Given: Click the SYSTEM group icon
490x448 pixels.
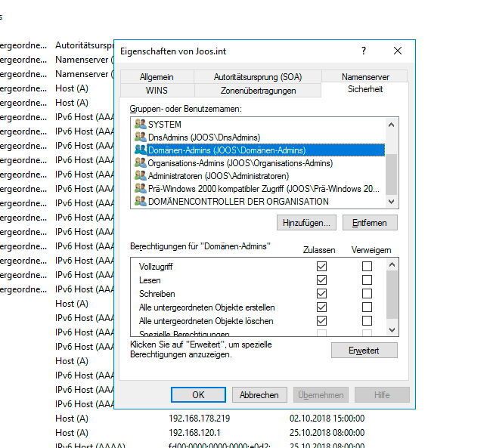Looking at the screenshot, I should 141,124.
